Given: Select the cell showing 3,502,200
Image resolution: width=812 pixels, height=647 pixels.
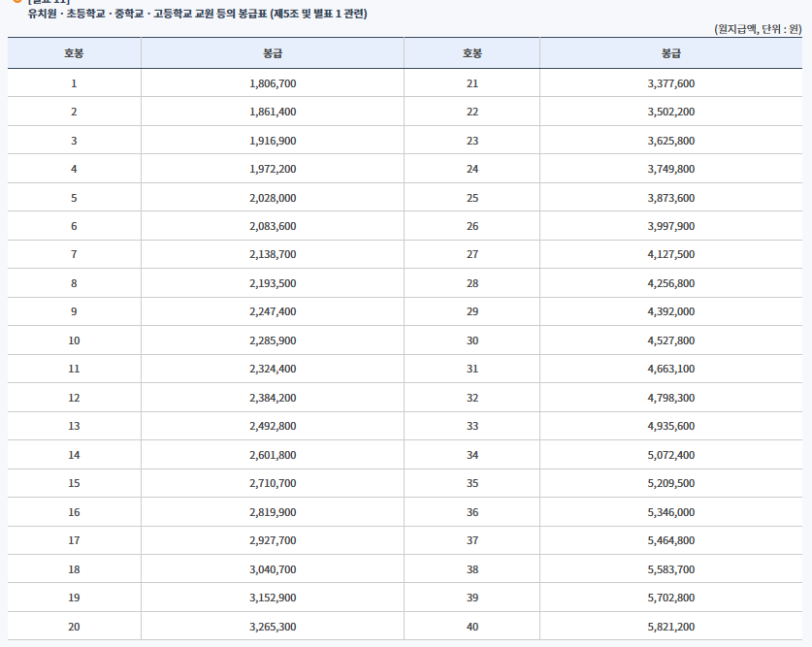Looking at the screenshot, I should click(x=670, y=112).
